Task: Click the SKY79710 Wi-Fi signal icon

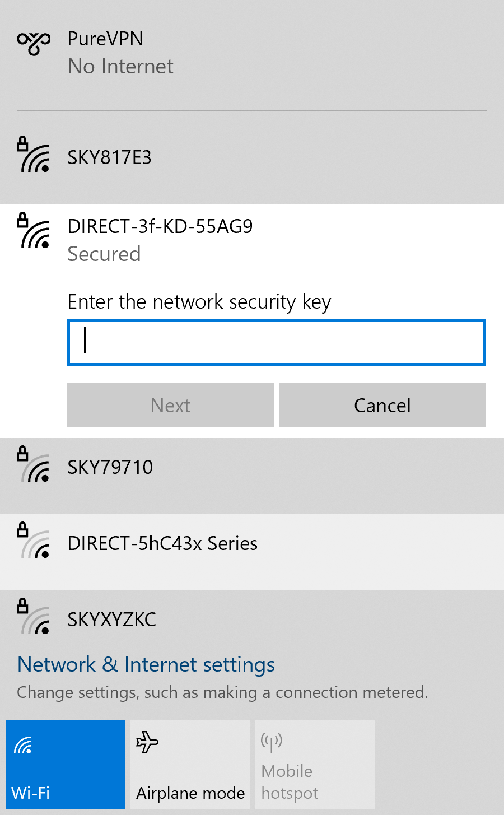Action: 34,465
